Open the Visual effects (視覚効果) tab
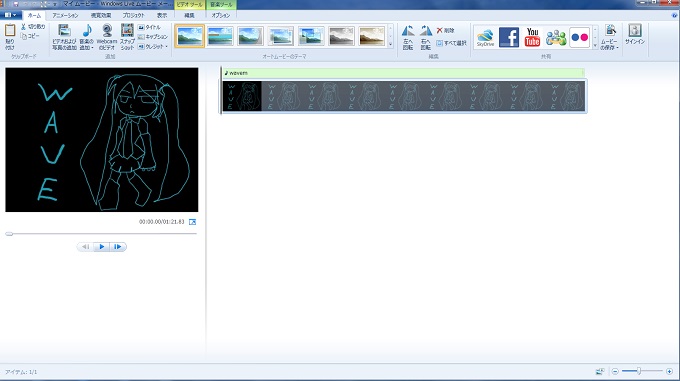 (x=101, y=15)
